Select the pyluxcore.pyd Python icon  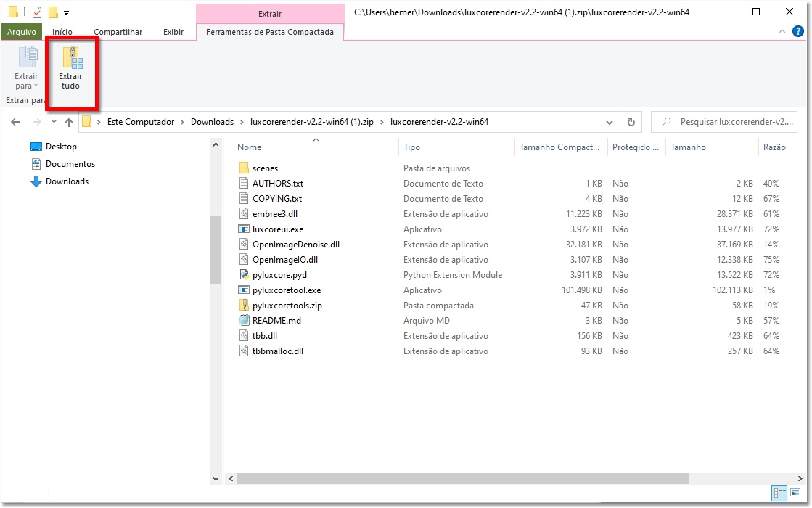244,275
